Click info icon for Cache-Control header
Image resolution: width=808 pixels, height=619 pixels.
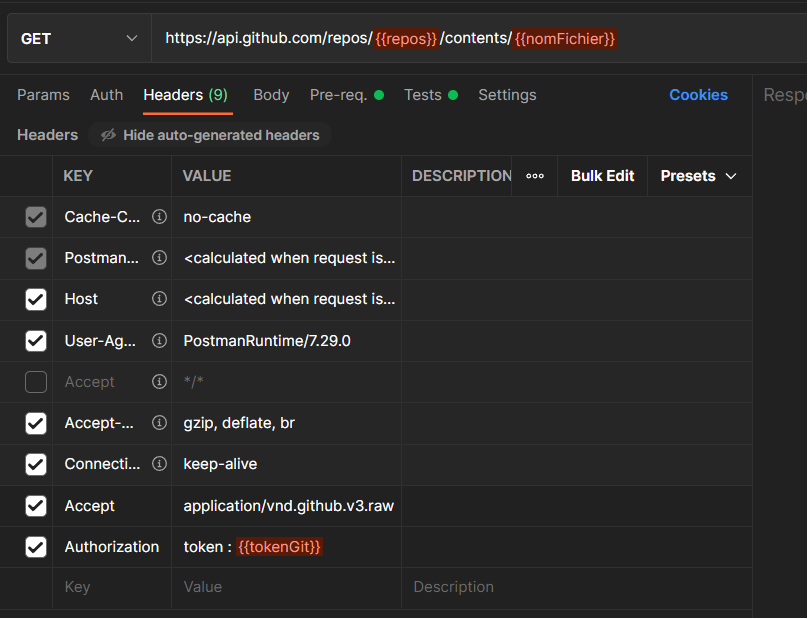tap(159, 216)
